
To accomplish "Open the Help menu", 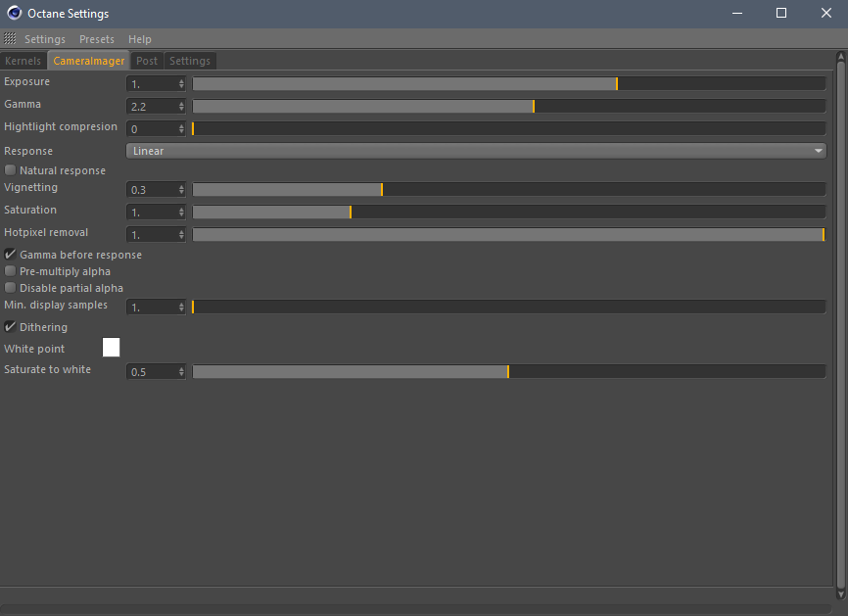I will [x=139, y=39].
